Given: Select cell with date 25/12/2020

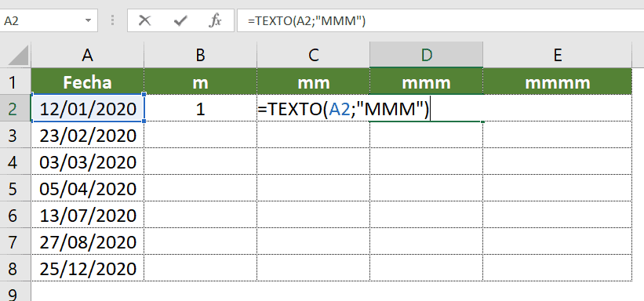Looking at the screenshot, I should (88, 269).
